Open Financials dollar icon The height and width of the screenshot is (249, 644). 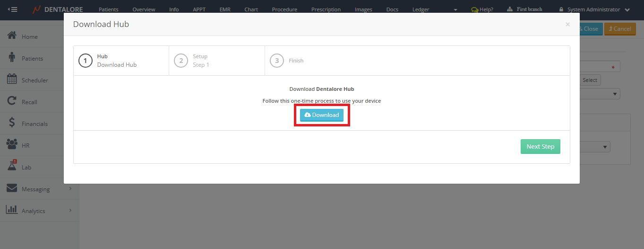tap(12, 123)
